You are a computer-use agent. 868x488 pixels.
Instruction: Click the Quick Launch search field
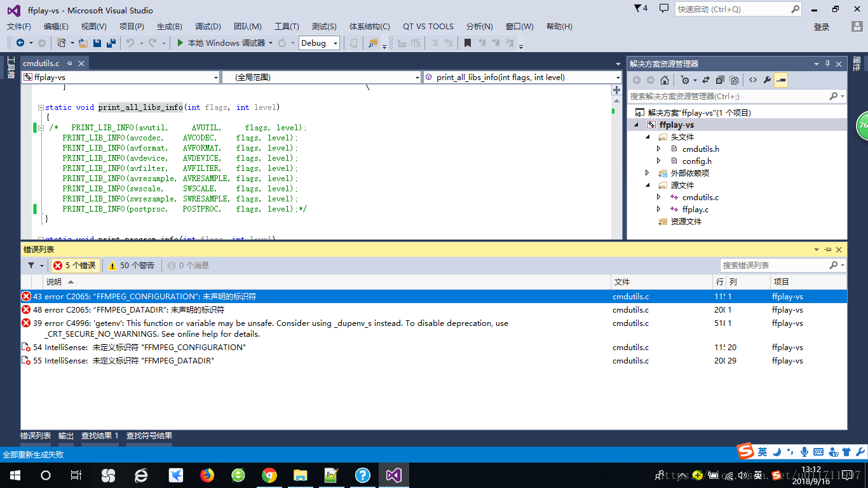(738, 9)
